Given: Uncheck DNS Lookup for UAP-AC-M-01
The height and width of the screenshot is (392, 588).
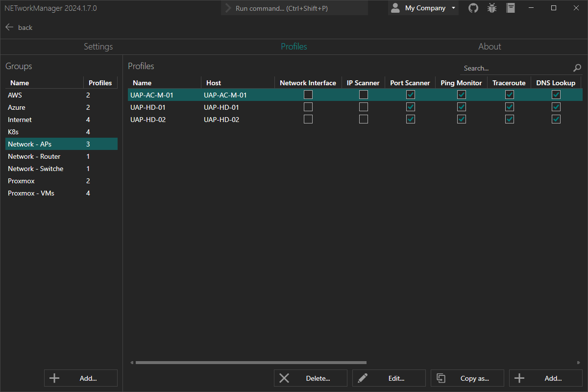Looking at the screenshot, I should (x=556, y=95).
